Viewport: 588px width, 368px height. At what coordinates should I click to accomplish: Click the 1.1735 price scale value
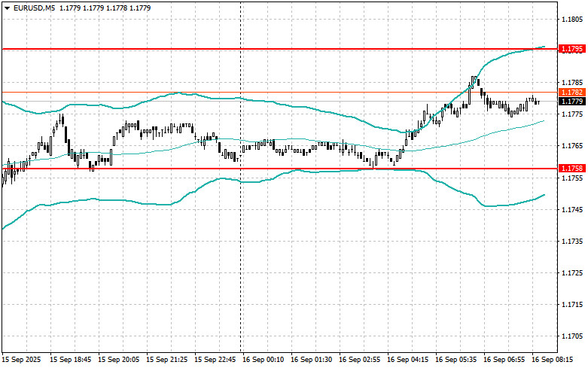coord(572,241)
